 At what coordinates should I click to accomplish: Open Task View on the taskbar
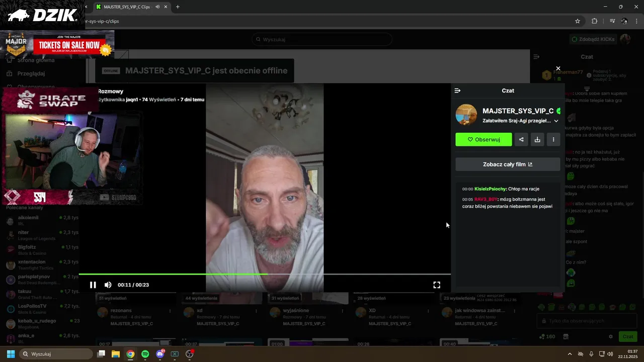[x=101, y=354]
